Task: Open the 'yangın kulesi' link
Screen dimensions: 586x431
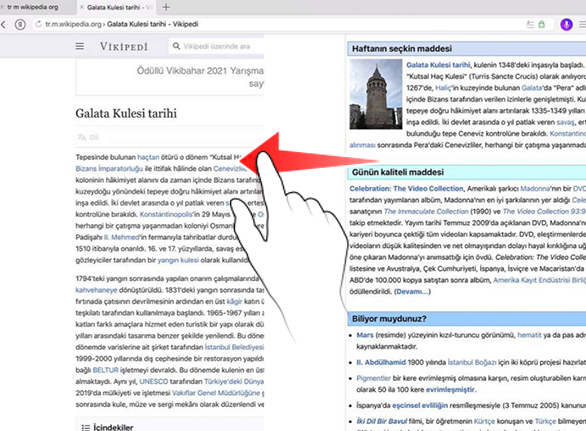Action: point(178,260)
